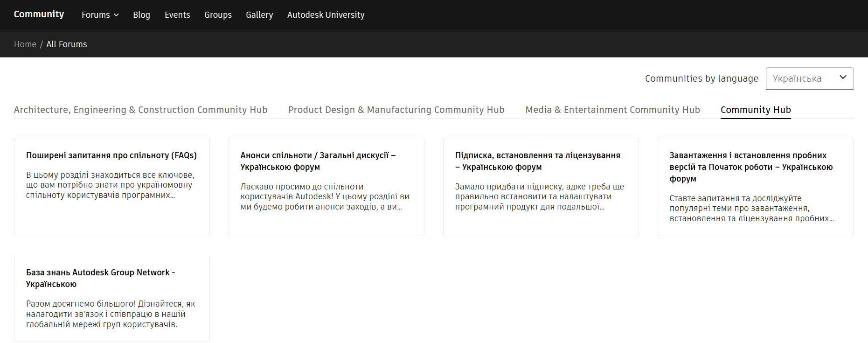
Task: Navigate to Groups
Action: (218, 15)
